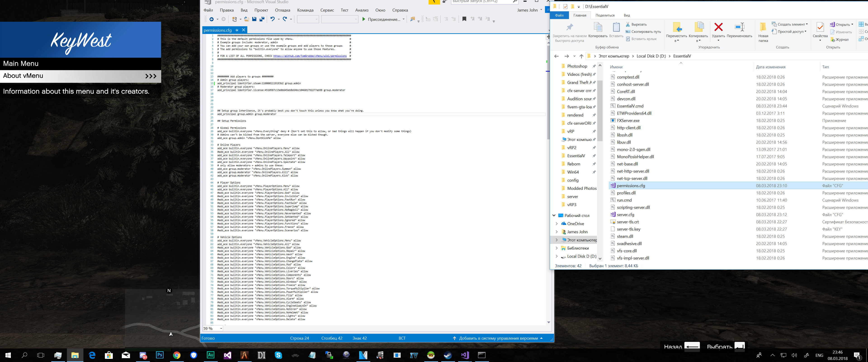Open the Отладка menu
This screenshot has width=868, height=362.
tap(282, 10)
